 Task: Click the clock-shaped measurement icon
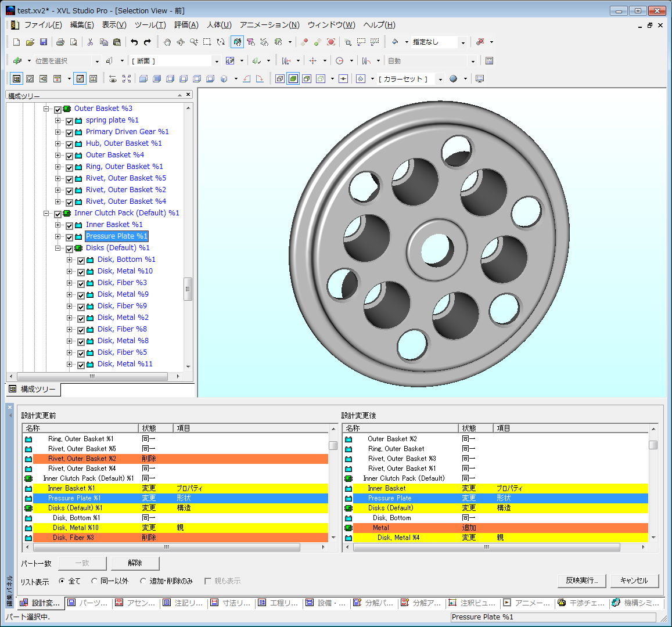point(339,61)
